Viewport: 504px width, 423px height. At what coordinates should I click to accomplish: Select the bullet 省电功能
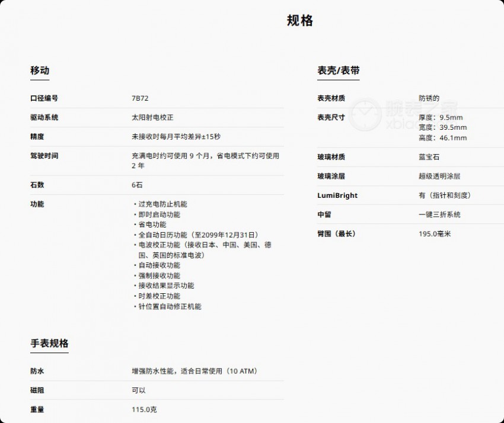pos(152,225)
